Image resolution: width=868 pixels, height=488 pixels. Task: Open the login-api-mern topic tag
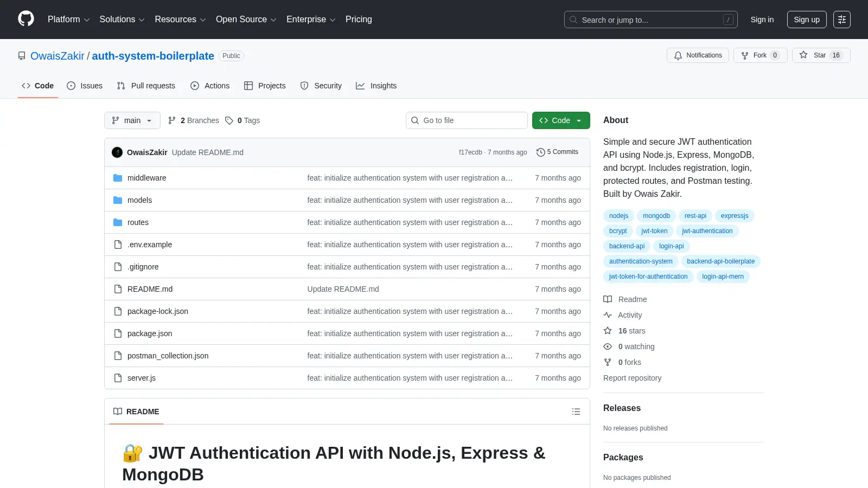click(x=723, y=277)
